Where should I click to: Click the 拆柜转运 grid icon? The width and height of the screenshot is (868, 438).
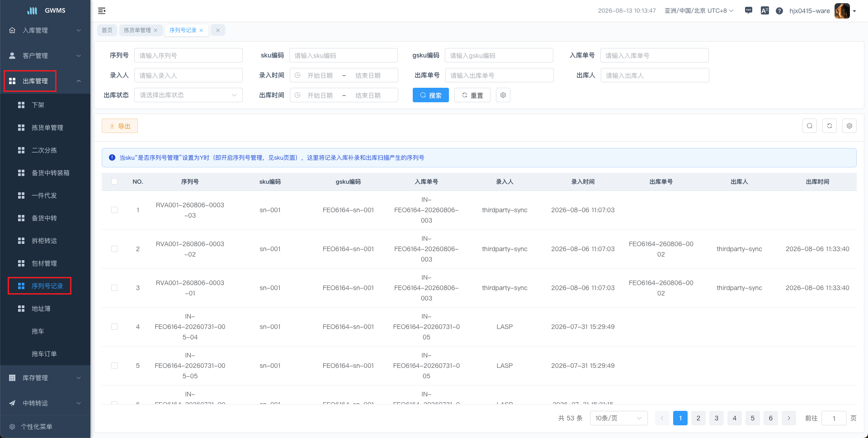click(21, 241)
